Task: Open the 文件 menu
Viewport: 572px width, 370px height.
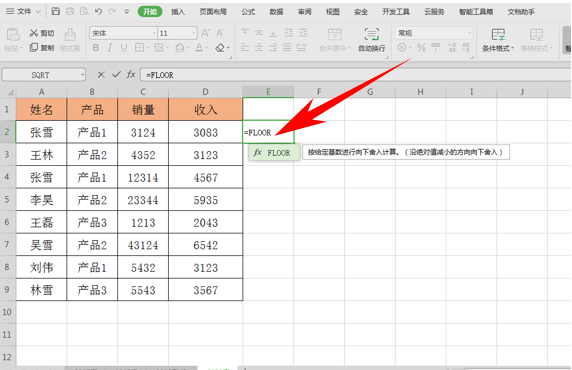Action: tap(23, 12)
